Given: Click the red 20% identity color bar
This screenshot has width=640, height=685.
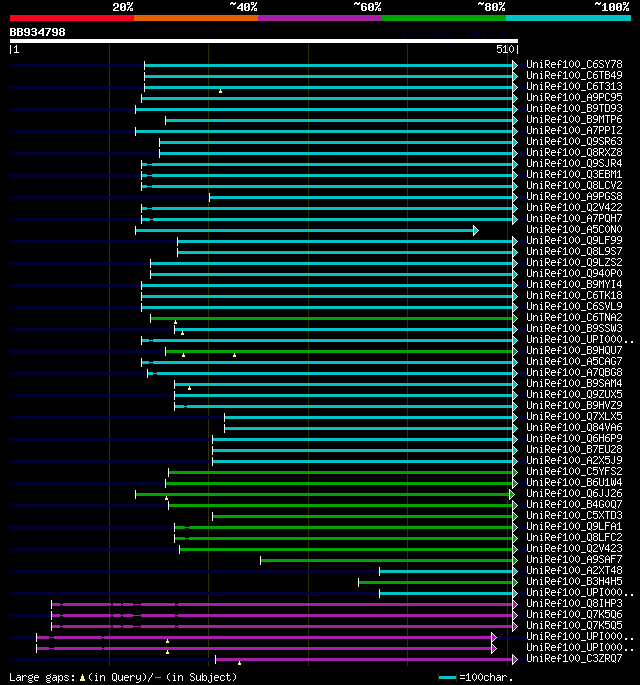Looking at the screenshot, I should point(72,18).
